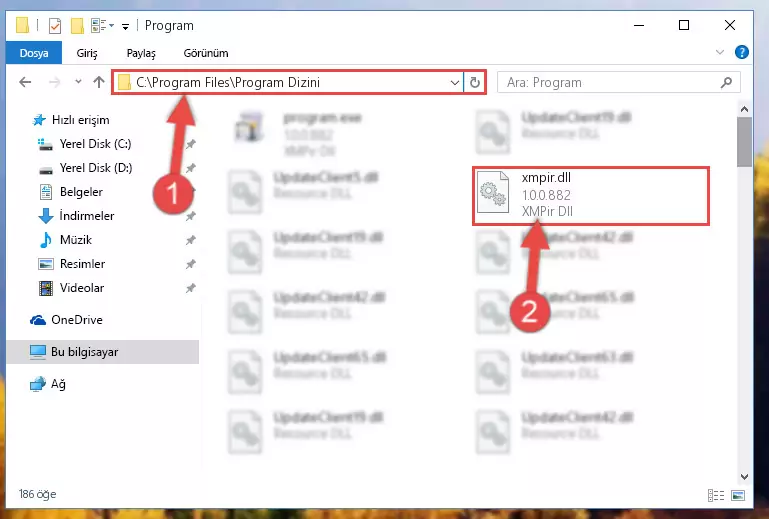Screen dimensions: 769x519
Task: Open OneDrive in navigation pane
Action: [77, 320]
